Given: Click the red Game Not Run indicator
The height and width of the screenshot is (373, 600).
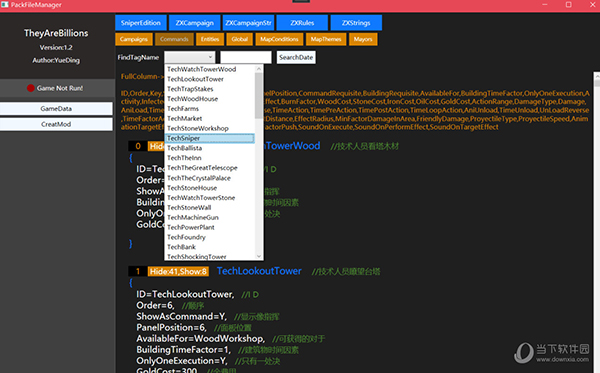Looking at the screenshot, I should [31, 88].
